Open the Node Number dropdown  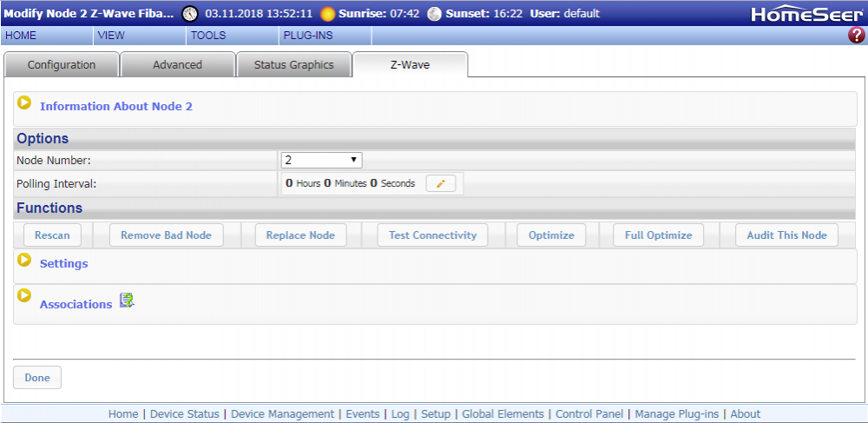(x=321, y=160)
